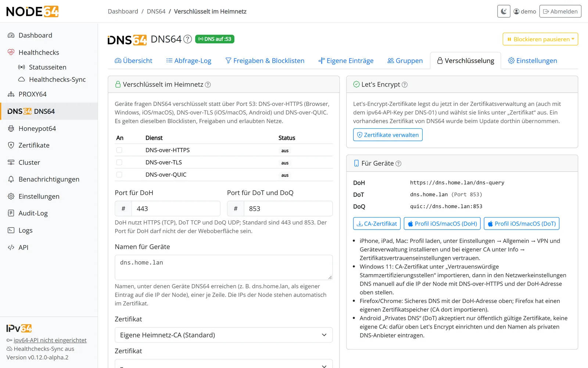Focus the Port für DoH field

click(176, 209)
